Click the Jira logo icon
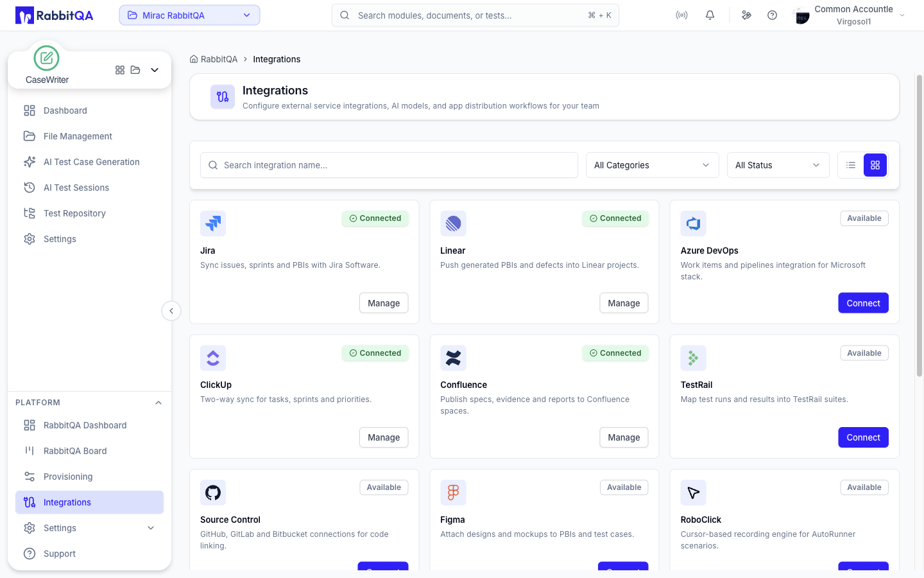This screenshot has width=924, height=578. click(x=213, y=223)
